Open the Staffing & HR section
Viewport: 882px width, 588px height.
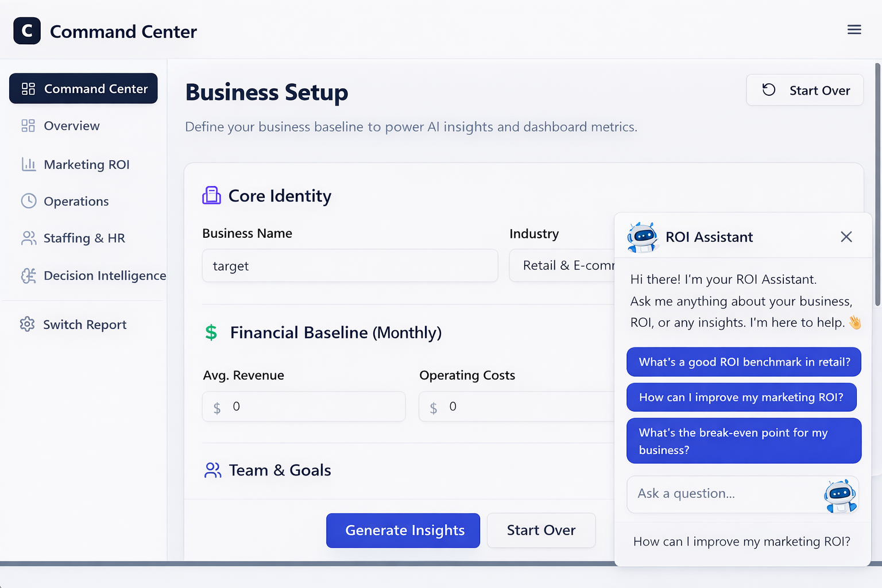tap(84, 238)
